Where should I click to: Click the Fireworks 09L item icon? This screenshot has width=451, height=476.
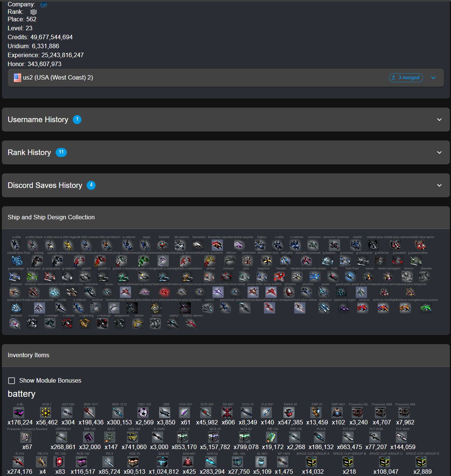click(x=357, y=412)
